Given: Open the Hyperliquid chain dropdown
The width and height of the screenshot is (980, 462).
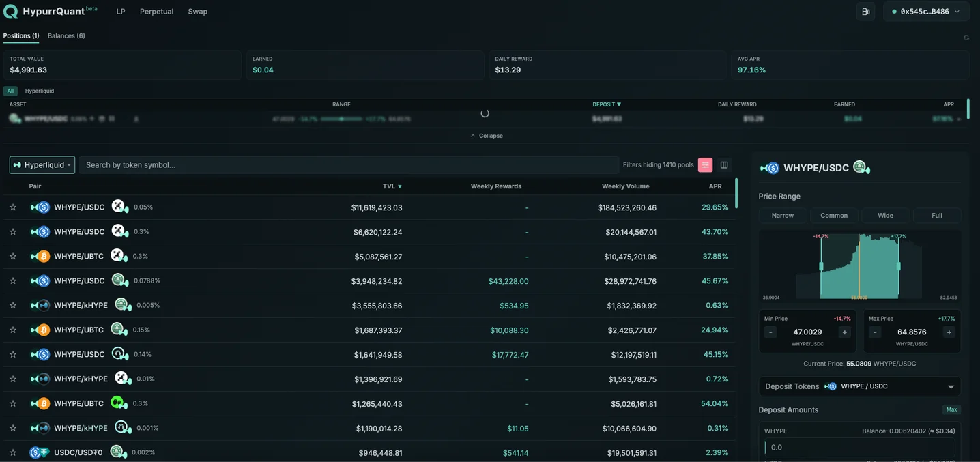Looking at the screenshot, I should [42, 164].
